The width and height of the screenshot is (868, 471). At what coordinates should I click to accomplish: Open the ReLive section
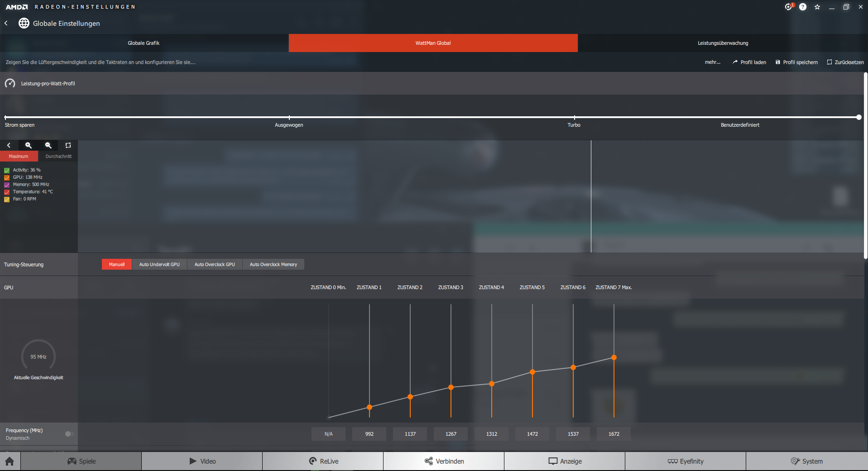[x=323, y=461]
